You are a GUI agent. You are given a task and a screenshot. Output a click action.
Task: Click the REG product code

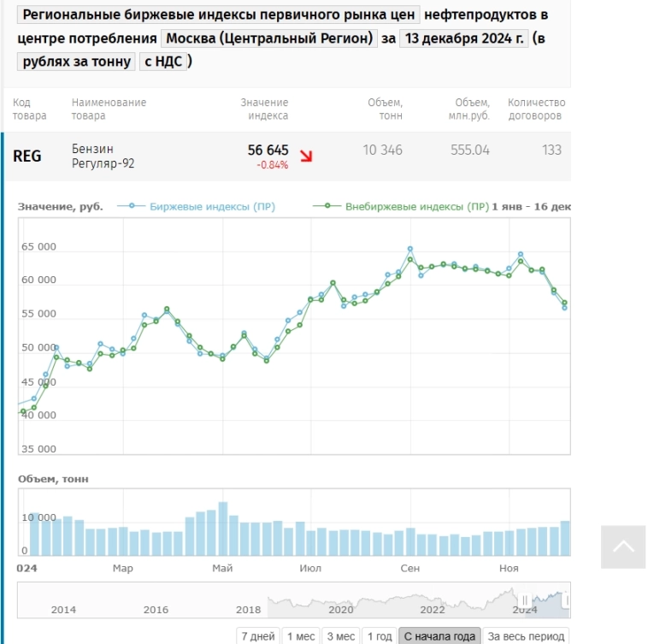[x=27, y=156]
